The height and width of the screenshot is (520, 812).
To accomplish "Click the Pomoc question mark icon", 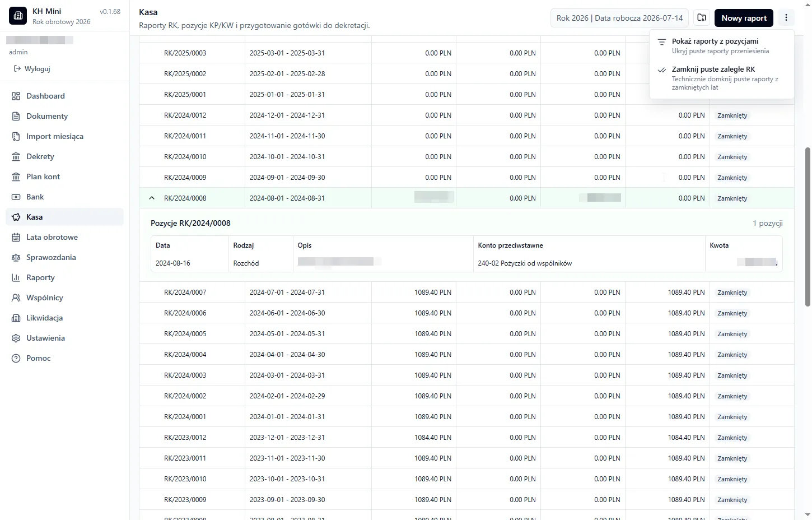I will tap(16, 358).
